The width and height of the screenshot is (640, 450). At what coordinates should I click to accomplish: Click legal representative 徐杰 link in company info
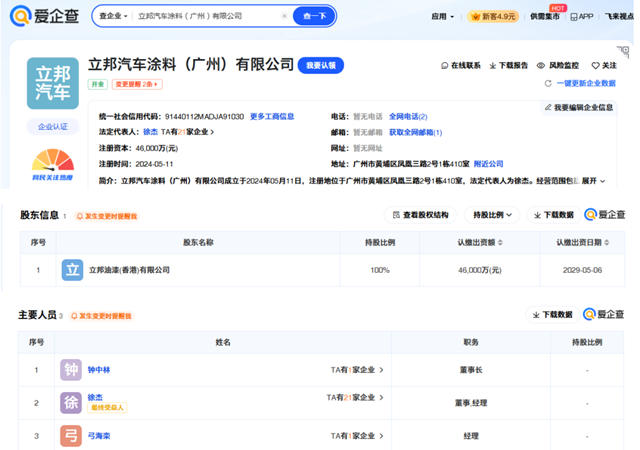tap(150, 132)
